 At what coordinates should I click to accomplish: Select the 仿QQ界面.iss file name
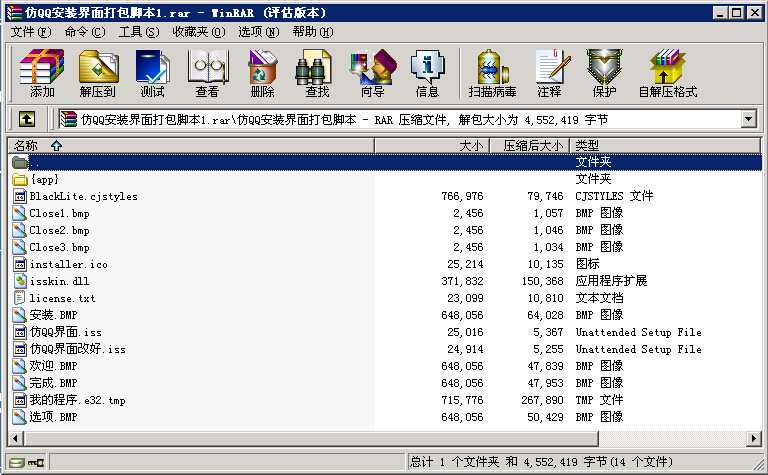(66, 332)
